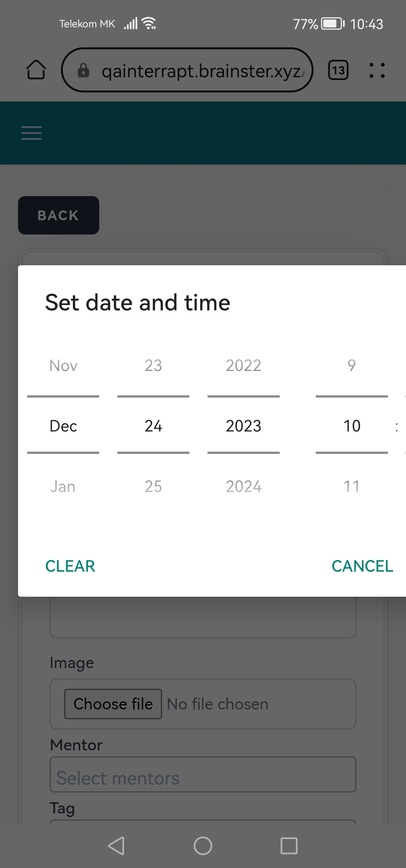Screen dimensions: 406x868
Task: Open recent apps with square button
Action: pos(289,846)
